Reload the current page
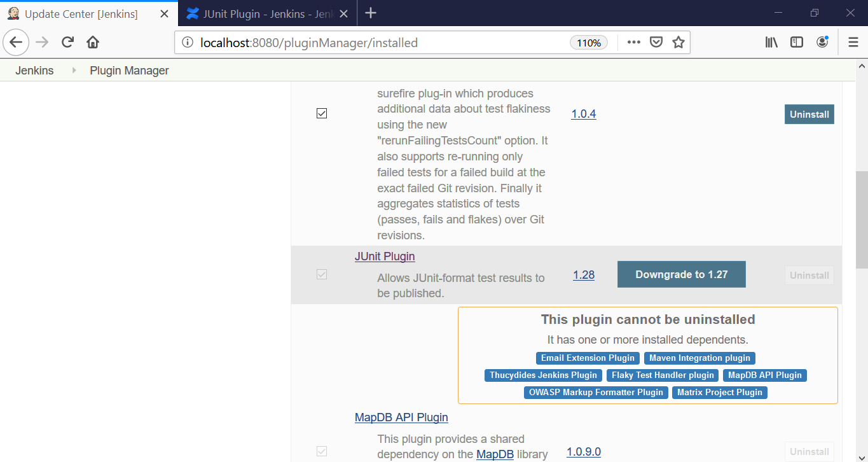 [x=67, y=43]
